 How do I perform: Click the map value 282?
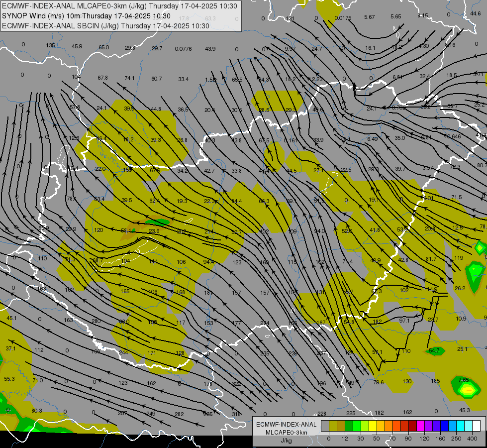pos(179,414)
